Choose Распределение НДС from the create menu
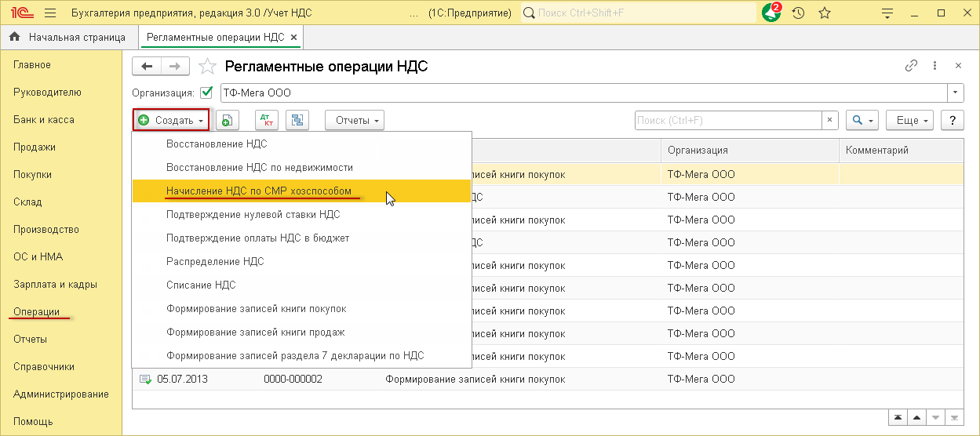Viewport: 980px width, 436px height. pos(215,261)
